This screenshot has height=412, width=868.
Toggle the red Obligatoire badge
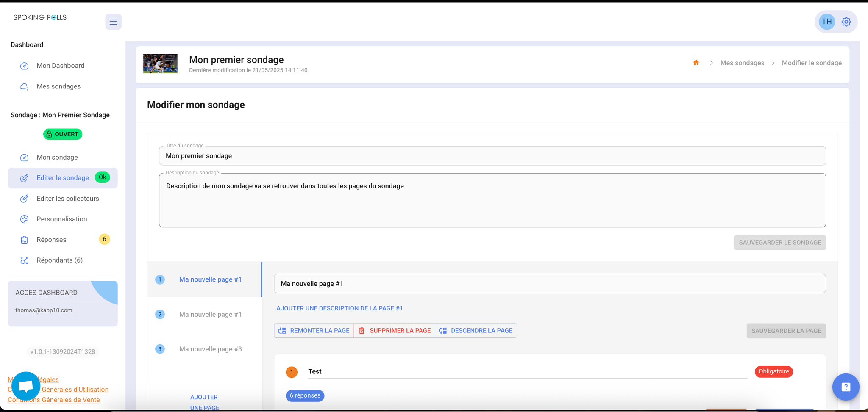[x=773, y=371]
